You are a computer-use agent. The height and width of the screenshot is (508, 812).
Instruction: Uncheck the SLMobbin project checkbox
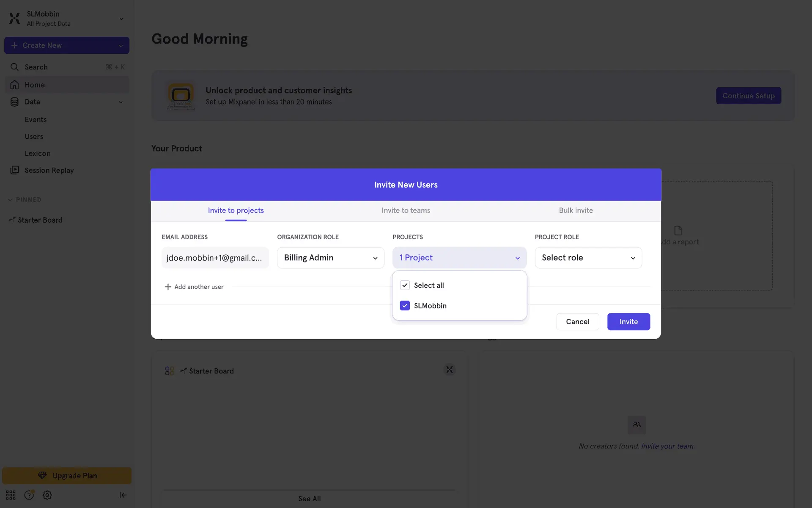tap(405, 306)
